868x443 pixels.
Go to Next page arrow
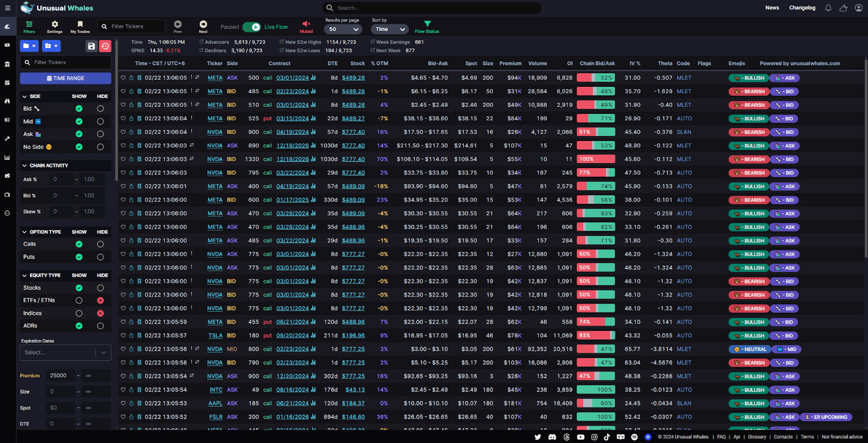point(203,27)
